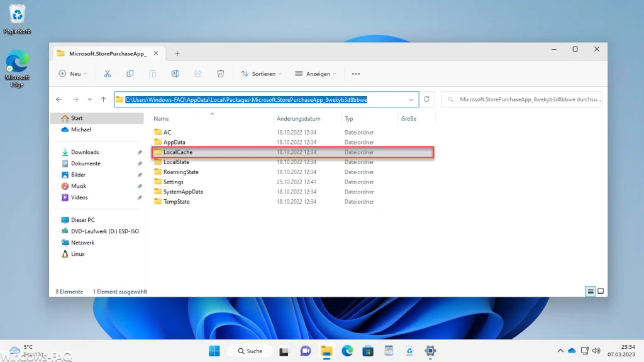Click File Explorer icon in taskbar

tap(326, 351)
